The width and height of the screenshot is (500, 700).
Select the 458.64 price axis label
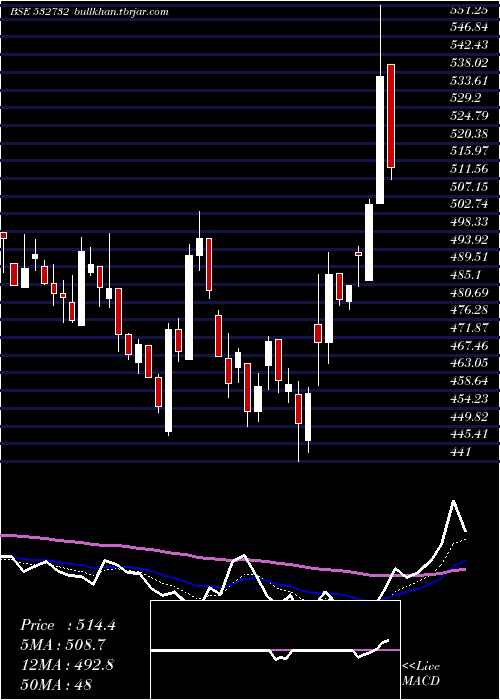(469, 381)
